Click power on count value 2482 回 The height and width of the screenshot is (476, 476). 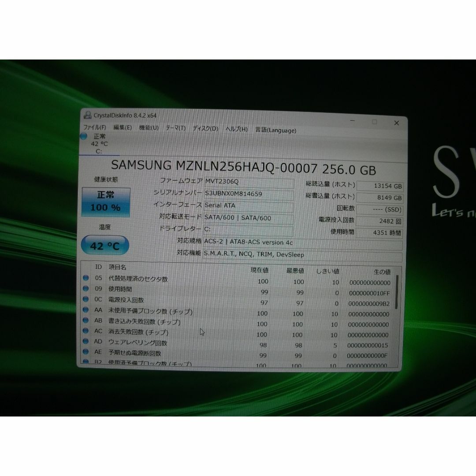pos(379,221)
